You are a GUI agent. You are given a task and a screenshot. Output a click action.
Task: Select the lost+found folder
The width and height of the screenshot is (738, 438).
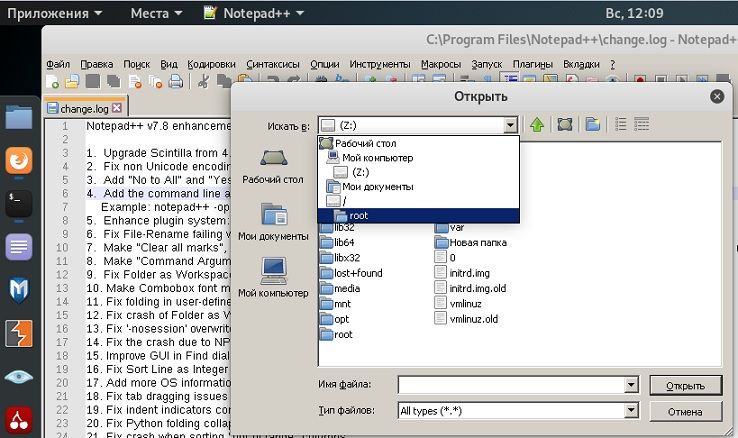click(352, 273)
